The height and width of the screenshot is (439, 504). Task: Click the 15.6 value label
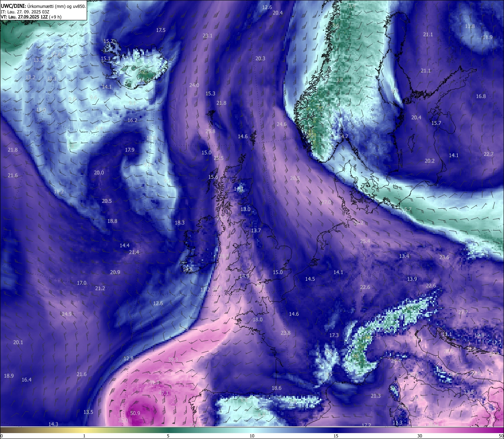point(213,177)
